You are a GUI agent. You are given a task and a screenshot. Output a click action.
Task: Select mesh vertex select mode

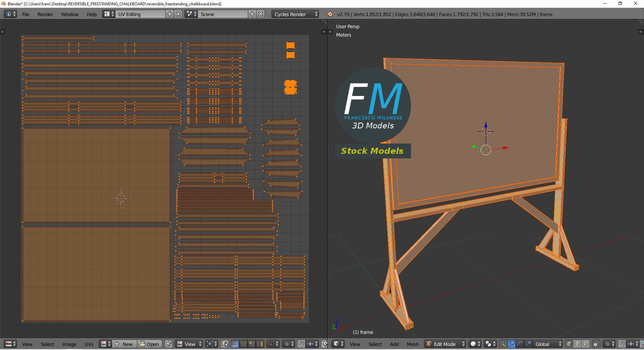pyautogui.click(x=569, y=344)
